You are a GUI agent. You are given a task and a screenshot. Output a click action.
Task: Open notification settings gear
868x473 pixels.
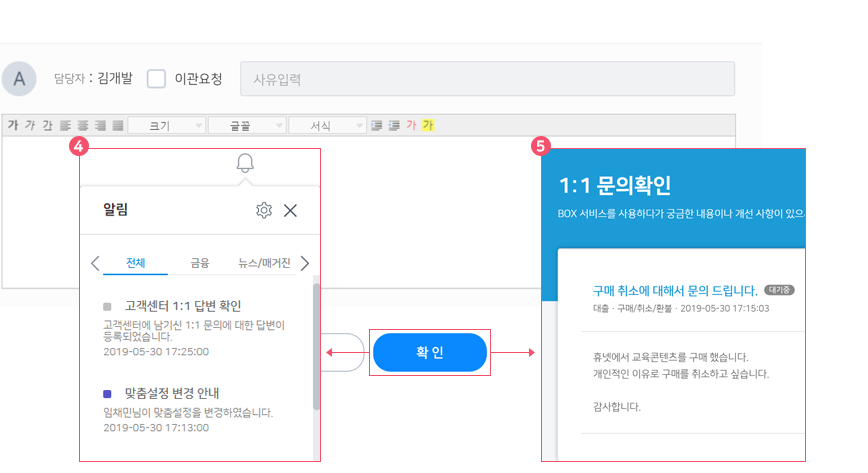click(x=264, y=210)
